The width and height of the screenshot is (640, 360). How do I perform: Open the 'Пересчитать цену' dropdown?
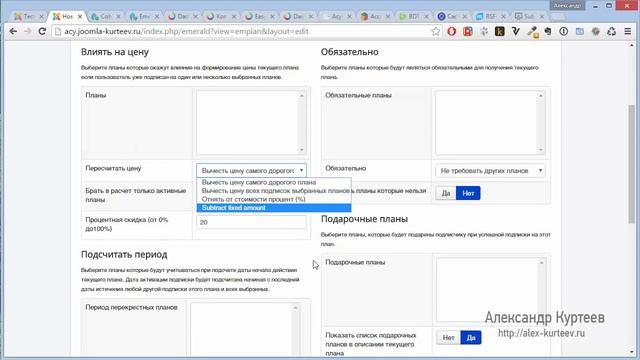(x=251, y=170)
